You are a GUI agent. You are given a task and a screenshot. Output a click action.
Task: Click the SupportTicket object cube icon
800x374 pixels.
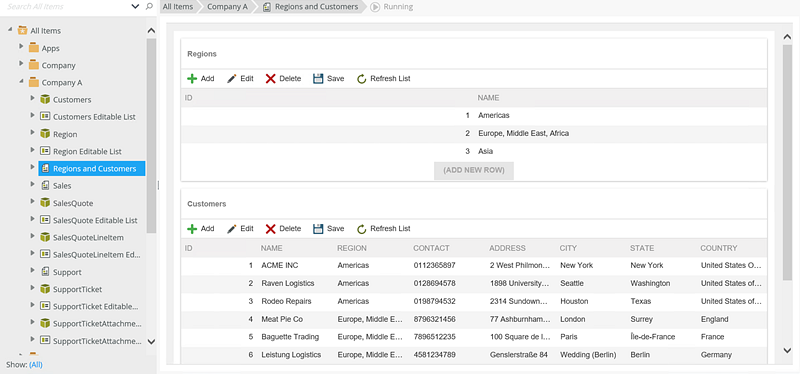45,289
